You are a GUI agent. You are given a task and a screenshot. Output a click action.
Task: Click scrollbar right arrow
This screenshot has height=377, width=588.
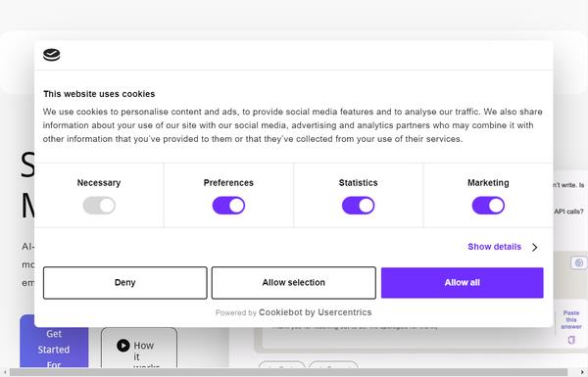[584, 372]
